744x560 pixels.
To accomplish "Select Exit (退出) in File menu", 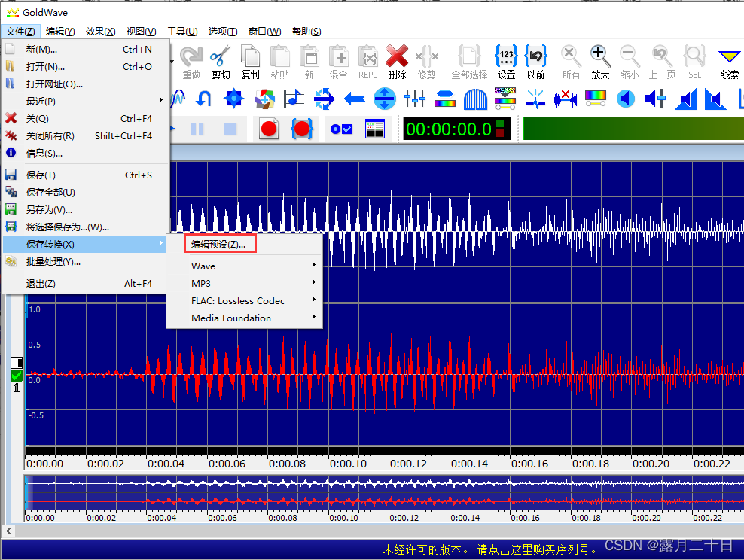I will [x=86, y=284].
